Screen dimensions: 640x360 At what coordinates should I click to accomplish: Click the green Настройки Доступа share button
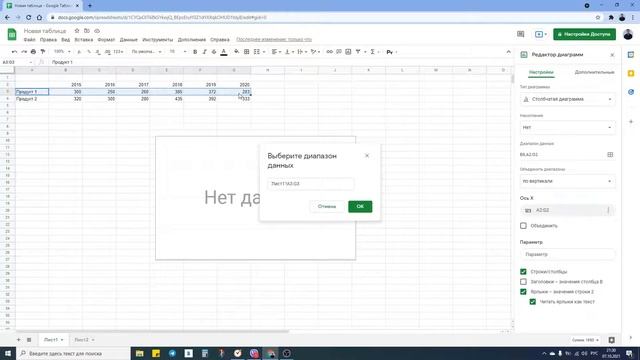point(584,34)
